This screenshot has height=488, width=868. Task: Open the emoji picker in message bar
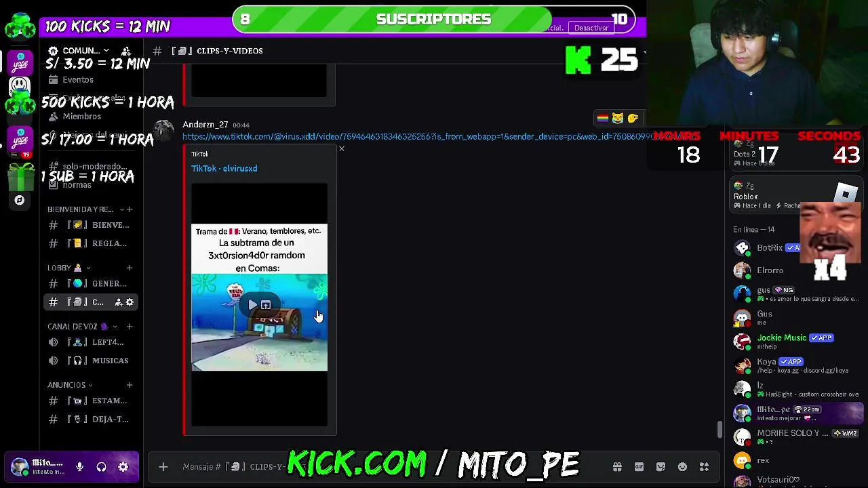point(682,466)
